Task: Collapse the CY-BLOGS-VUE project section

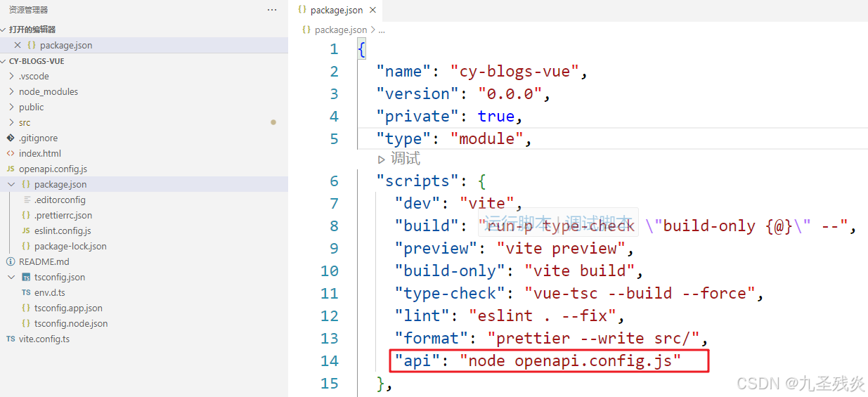Action: pyautogui.click(x=4, y=61)
